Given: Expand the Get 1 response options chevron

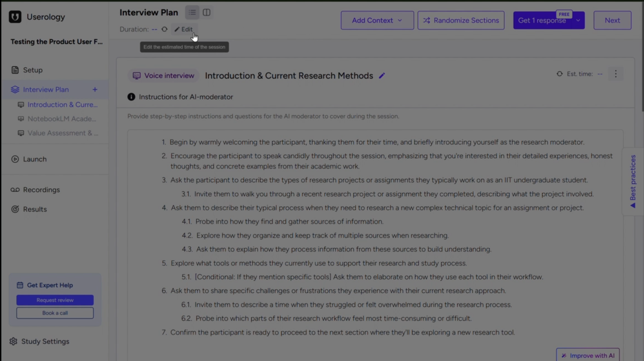Looking at the screenshot, I should 578,21.
